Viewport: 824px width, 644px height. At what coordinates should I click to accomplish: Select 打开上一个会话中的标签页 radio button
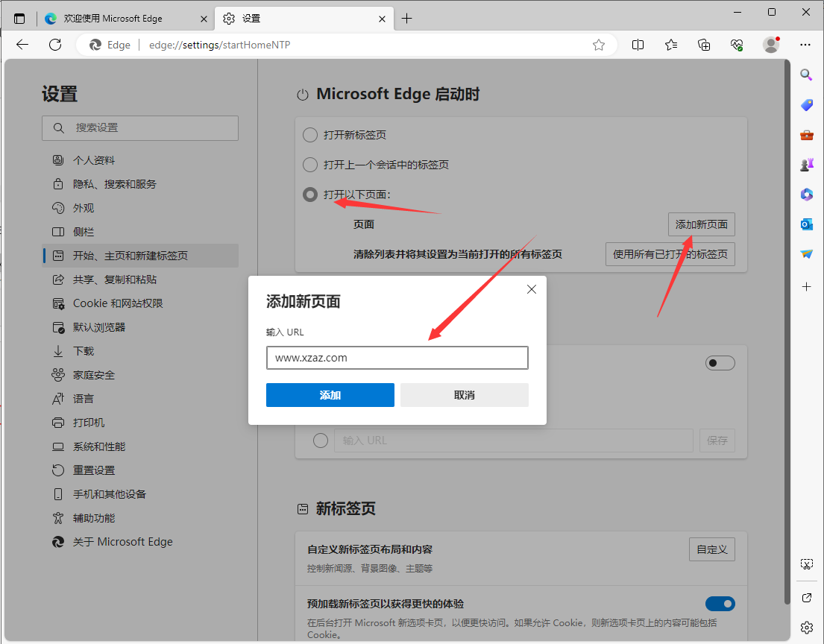click(x=310, y=165)
